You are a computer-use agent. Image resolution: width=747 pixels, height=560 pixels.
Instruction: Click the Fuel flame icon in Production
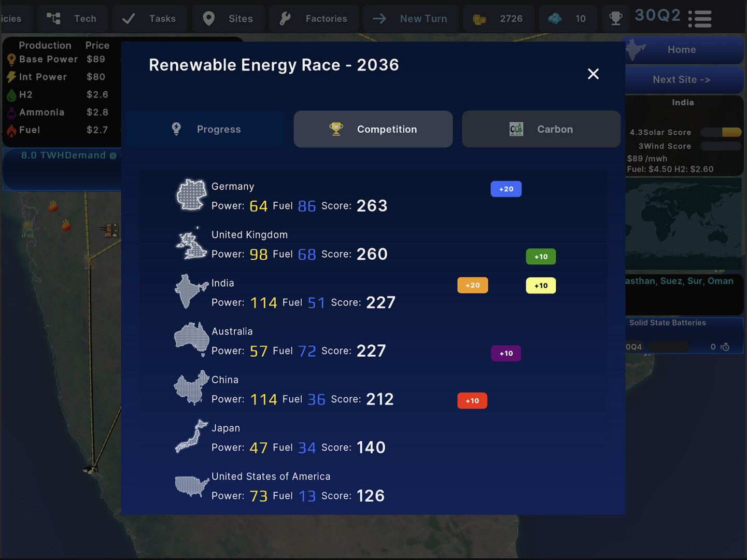click(x=11, y=130)
